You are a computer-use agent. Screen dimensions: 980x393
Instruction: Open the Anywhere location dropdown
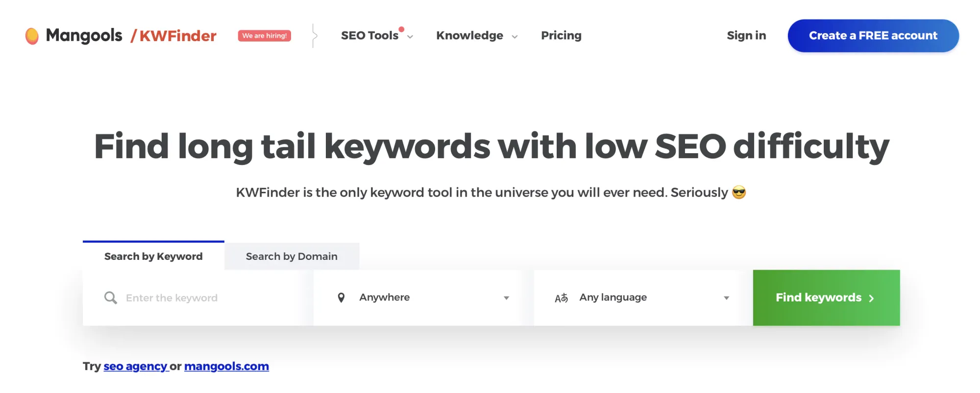pyautogui.click(x=420, y=297)
